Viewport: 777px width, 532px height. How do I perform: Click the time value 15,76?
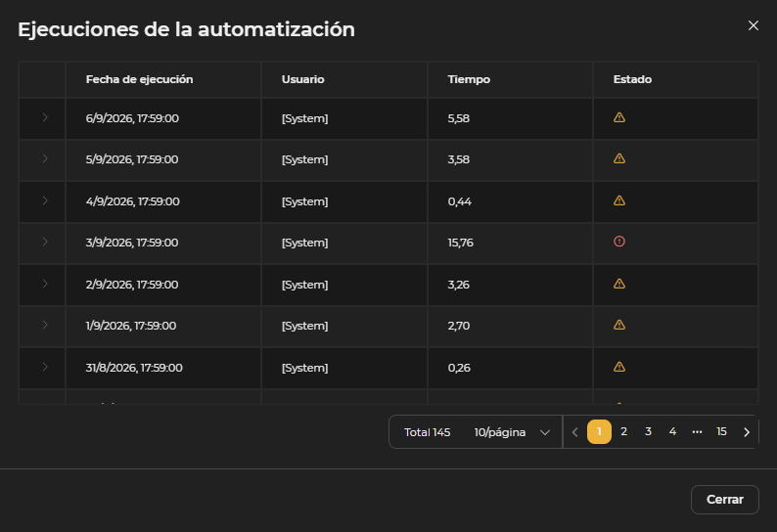pos(460,243)
